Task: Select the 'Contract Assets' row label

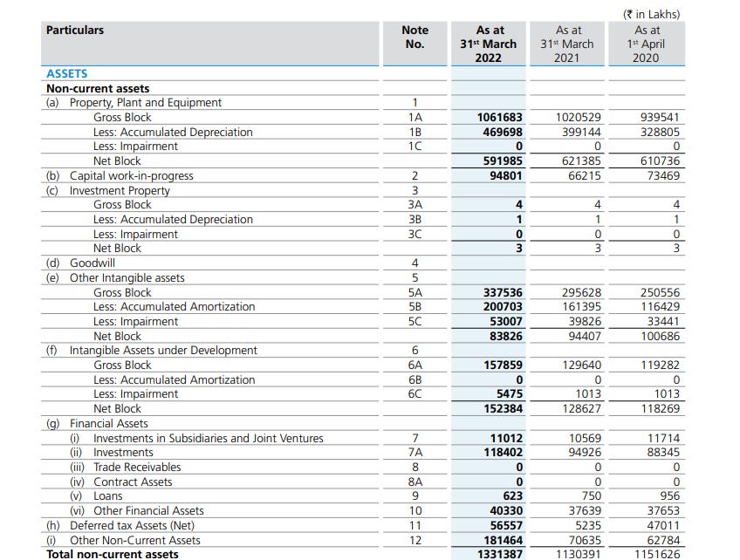Action: pos(133,482)
